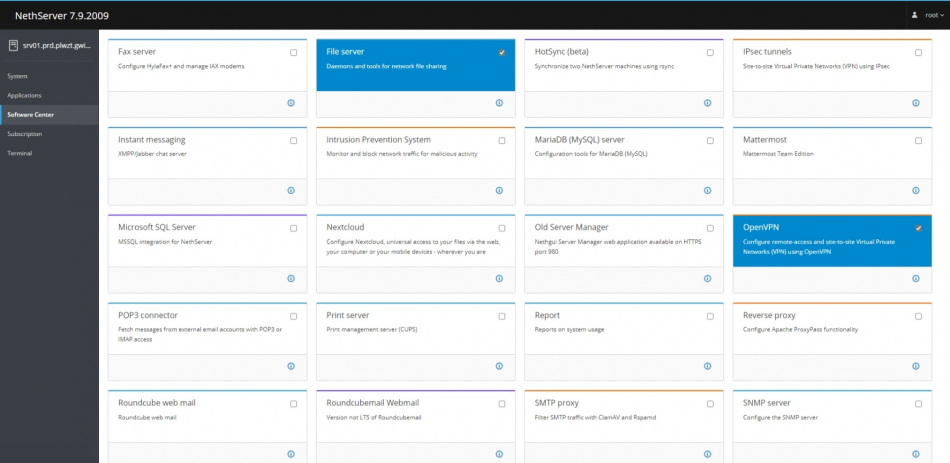
Task: Select Subscription in the left menu
Action: pos(25,134)
